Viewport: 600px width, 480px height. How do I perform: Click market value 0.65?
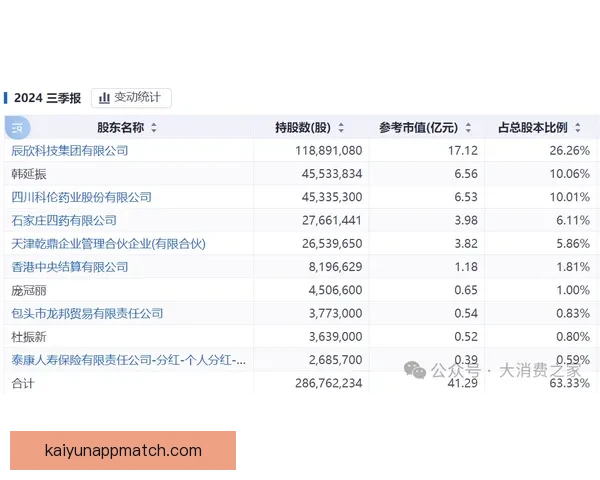[x=466, y=290]
